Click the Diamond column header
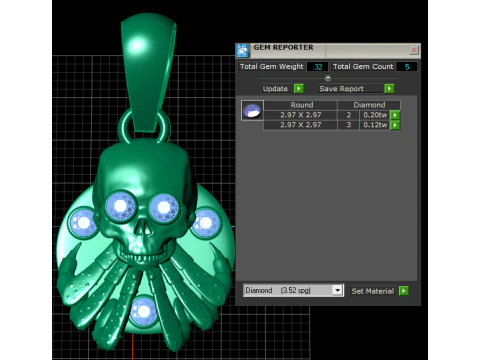The width and height of the screenshot is (480, 360). tap(369, 105)
